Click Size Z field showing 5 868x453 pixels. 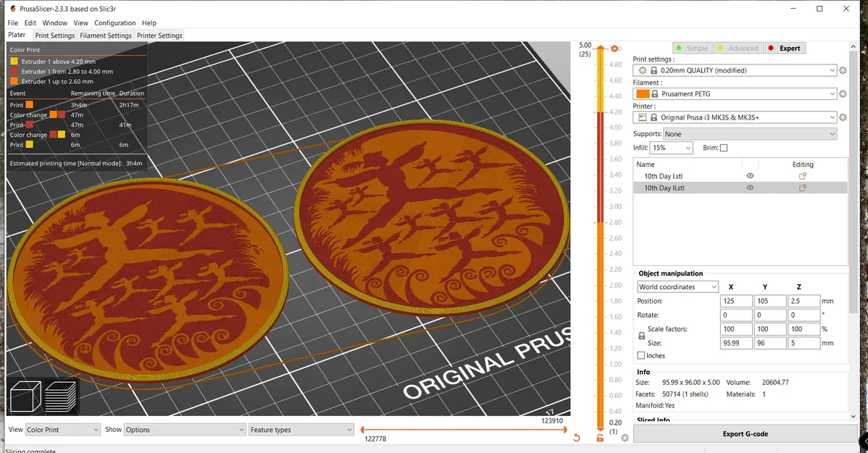click(804, 343)
